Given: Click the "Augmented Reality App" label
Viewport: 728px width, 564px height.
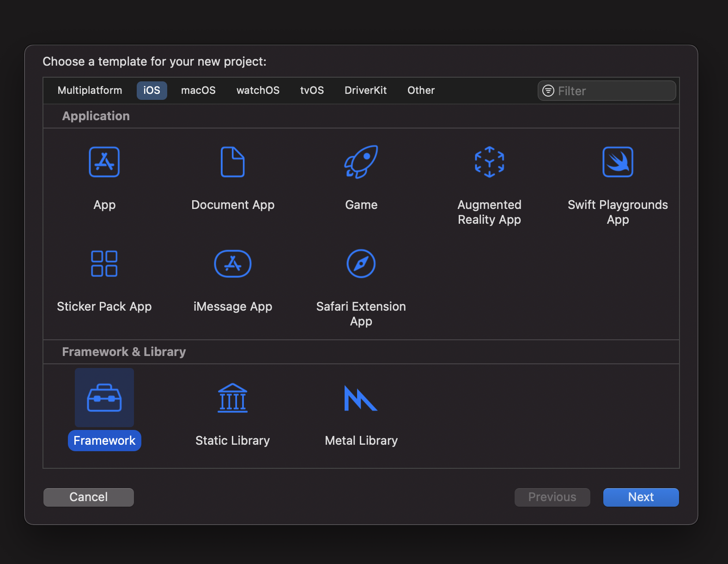Looking at the screenshot, I should 490,212.
